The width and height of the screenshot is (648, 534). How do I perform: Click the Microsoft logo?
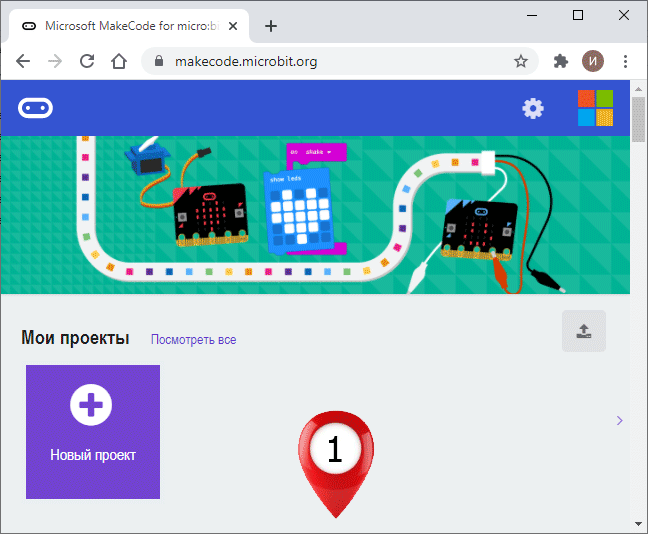coord(595,108)
